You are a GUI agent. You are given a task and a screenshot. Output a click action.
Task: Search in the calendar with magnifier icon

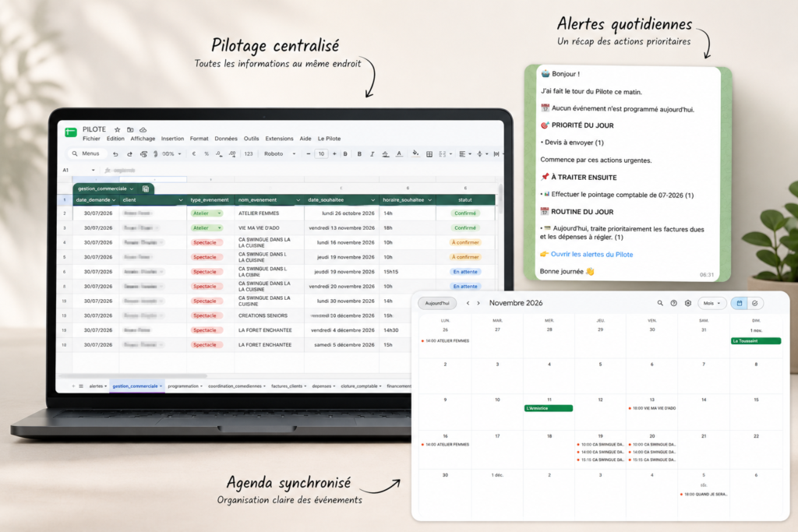[660, 303]
